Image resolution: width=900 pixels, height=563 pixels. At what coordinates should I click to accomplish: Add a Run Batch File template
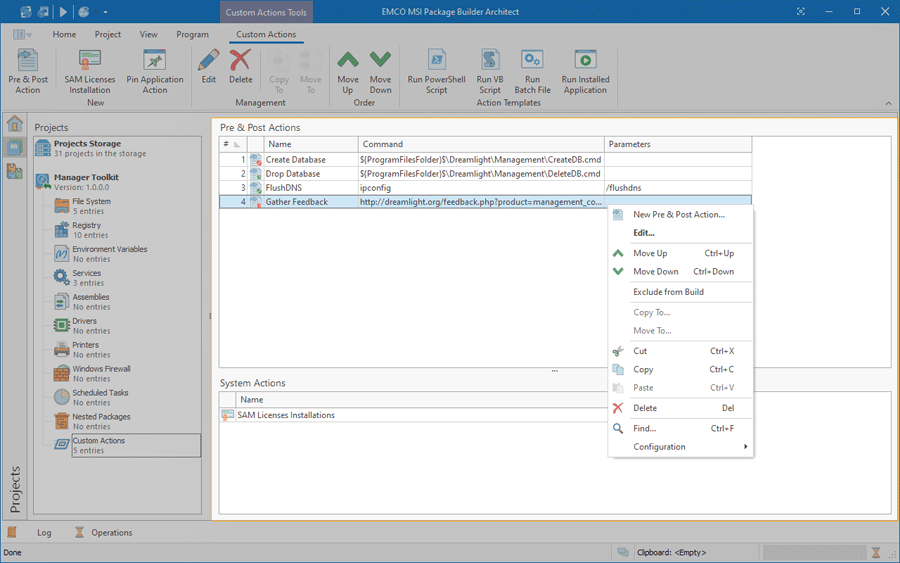point(532,71)
